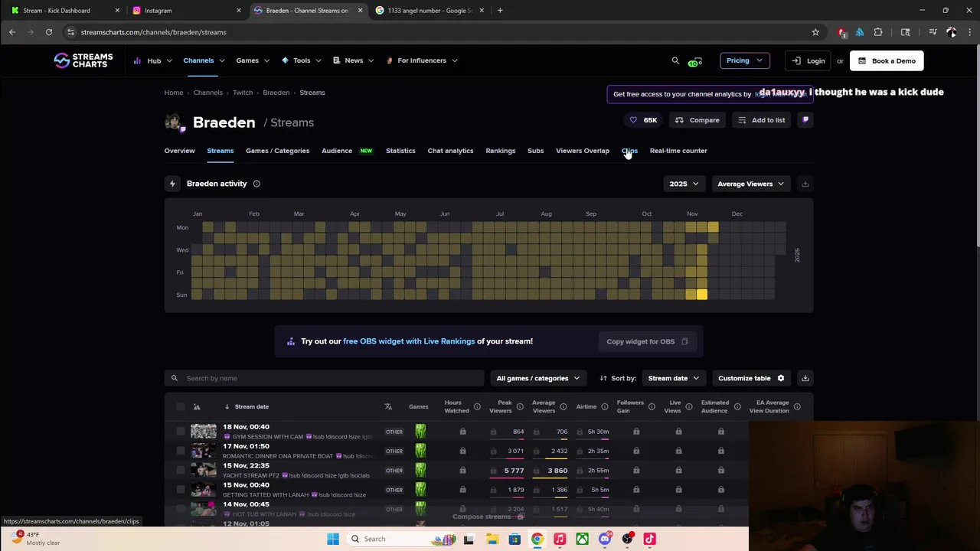Open OBS Studio from taskbar
This screenshot has width=980, height=551.
tap(628, 539)
